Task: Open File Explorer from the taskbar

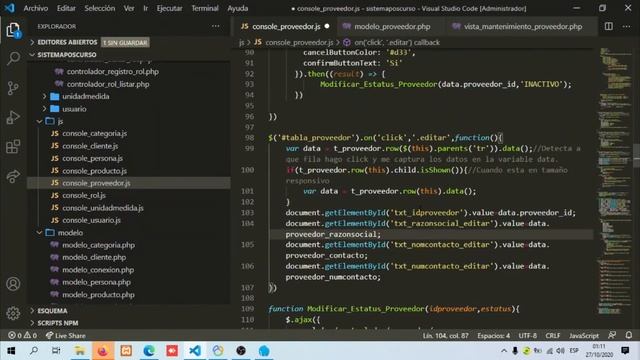Action: click(x=80, y=351)
